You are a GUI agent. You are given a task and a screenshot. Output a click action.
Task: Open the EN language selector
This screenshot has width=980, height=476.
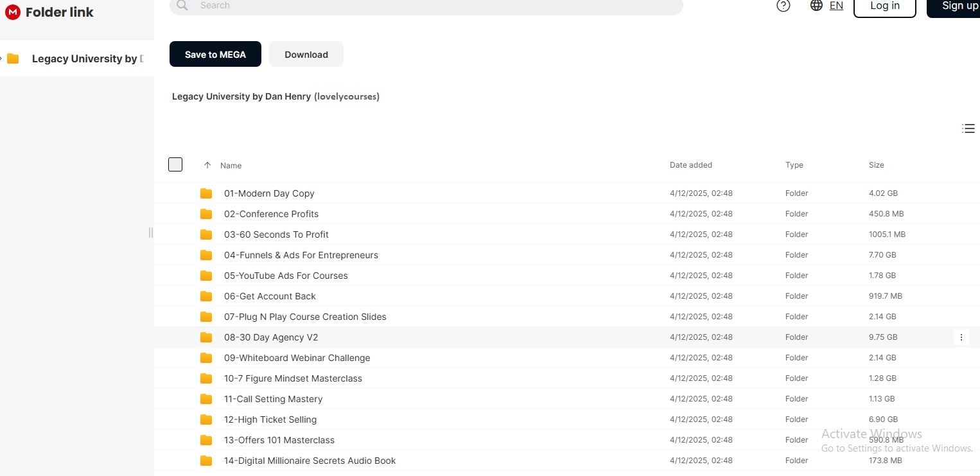836,6
